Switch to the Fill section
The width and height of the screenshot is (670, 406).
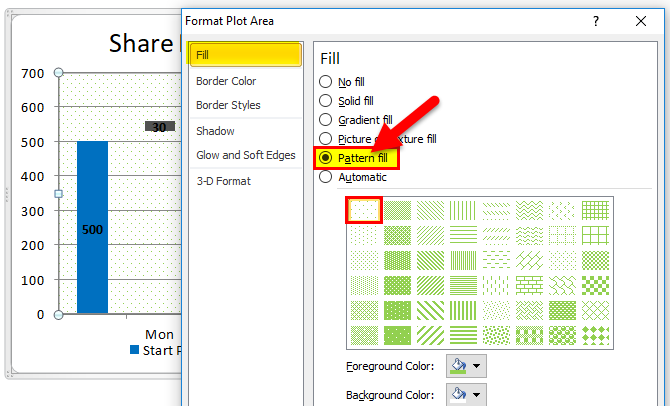click(246, 55)
